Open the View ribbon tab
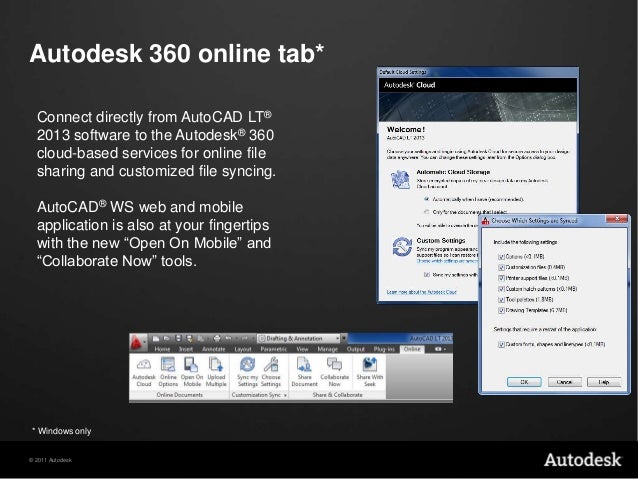 click(x=302, y=349)
